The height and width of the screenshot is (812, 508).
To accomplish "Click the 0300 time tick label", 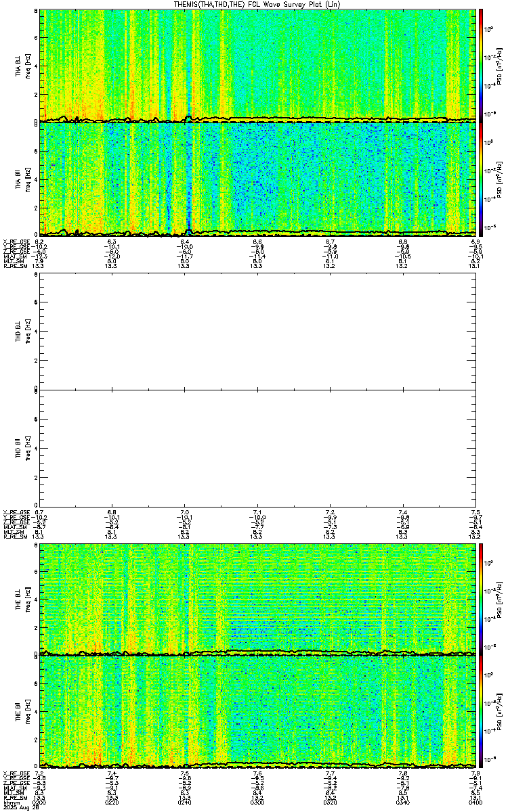I will pos(257,803).
